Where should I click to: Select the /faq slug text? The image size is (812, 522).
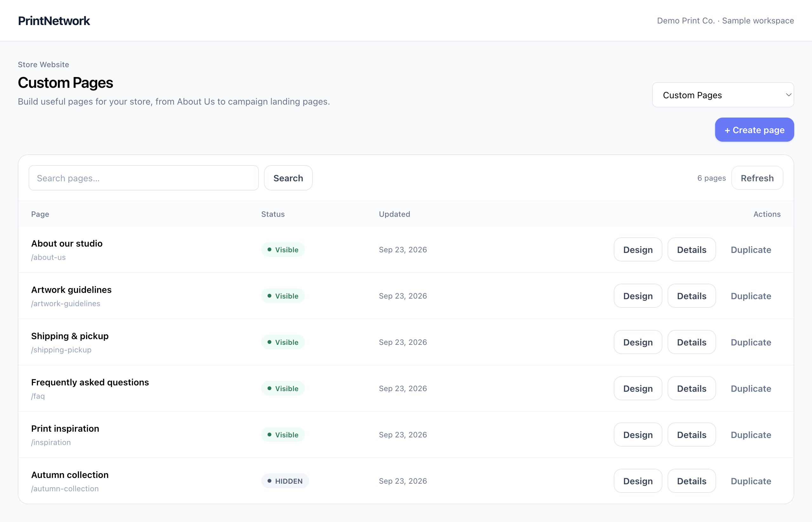tap(38, 396)
